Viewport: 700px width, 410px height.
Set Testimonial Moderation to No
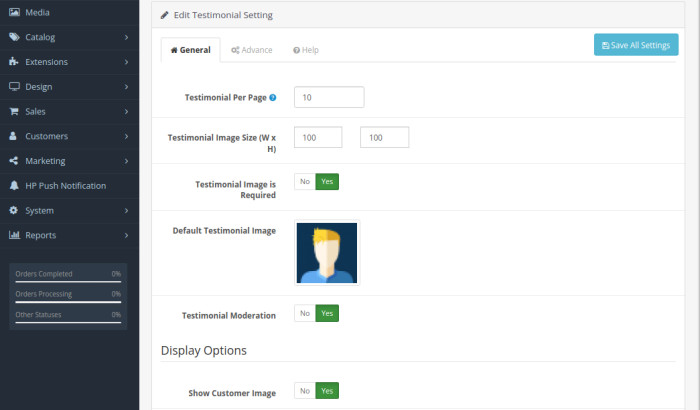click(x=305, y=313)
